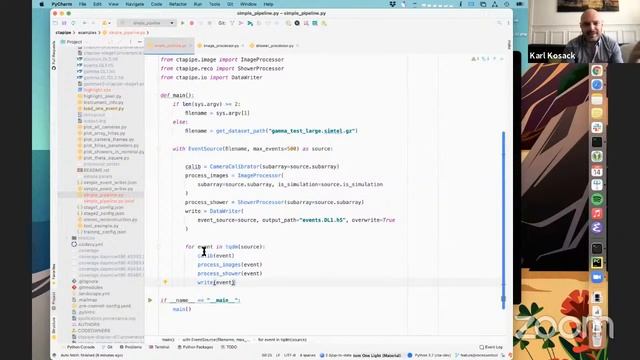The image size is (640, 360).
Task: Click the Calendar icon in the Dock
Action: pos(597,171)
